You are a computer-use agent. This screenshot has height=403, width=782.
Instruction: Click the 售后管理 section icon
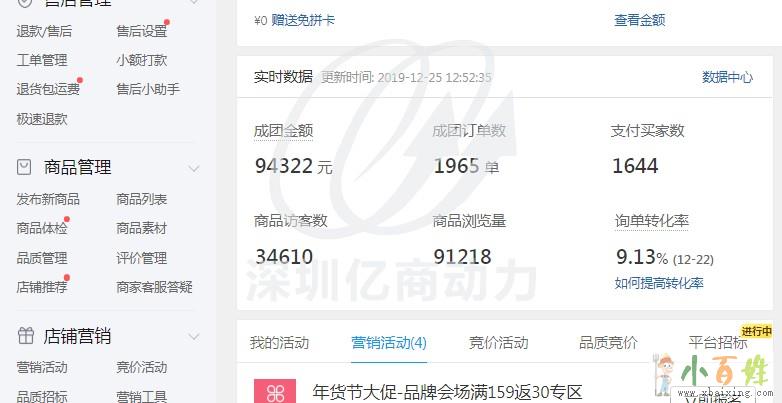24,2
